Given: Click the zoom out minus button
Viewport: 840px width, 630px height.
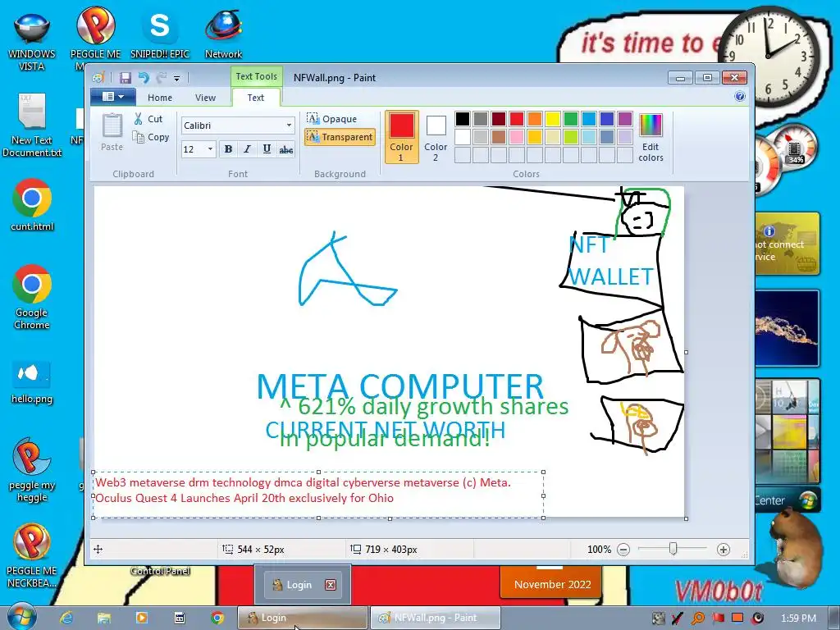Looking at the screenshot, I should [x=623, y=550].
